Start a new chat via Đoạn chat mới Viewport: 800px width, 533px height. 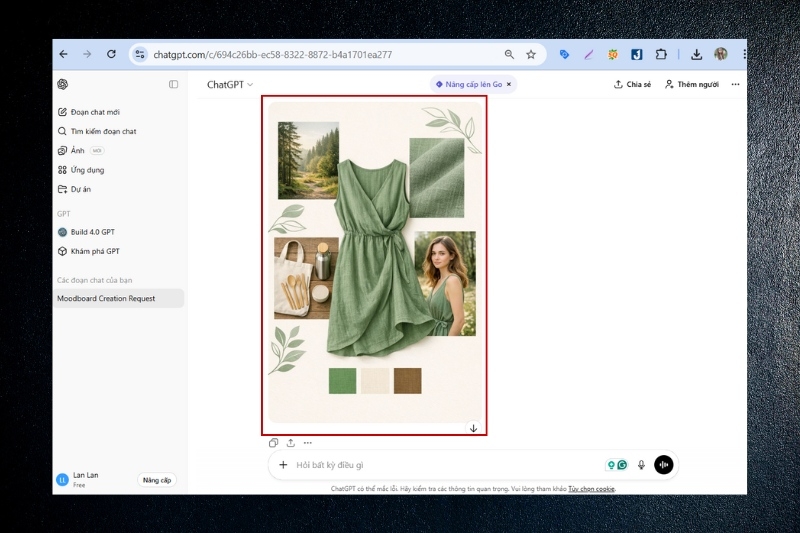[x=95, y=112]
